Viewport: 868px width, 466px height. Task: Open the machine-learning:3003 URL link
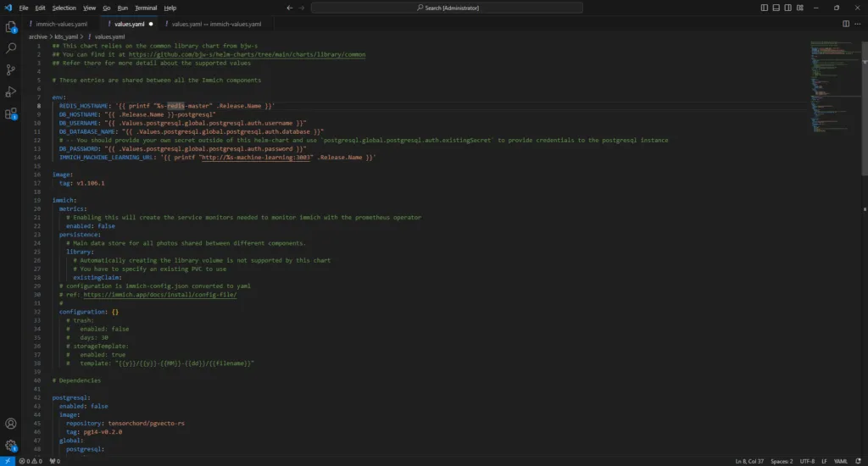[x=256, y=158]
